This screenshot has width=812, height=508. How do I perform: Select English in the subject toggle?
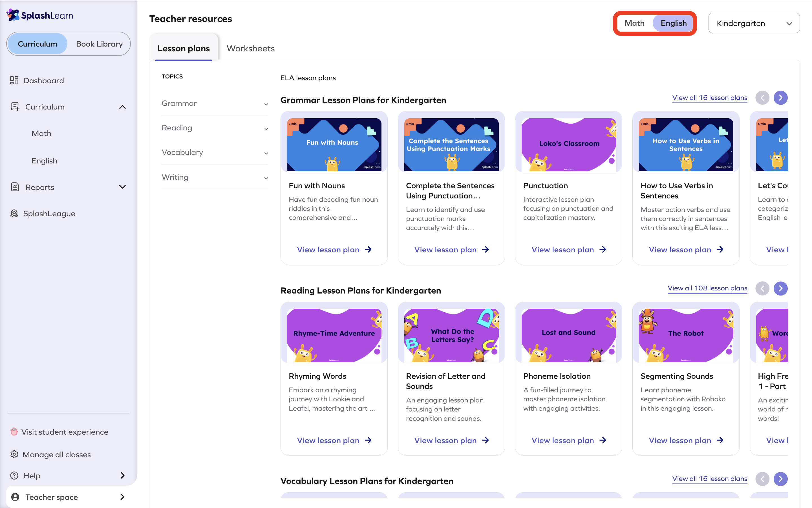point(673,23)
